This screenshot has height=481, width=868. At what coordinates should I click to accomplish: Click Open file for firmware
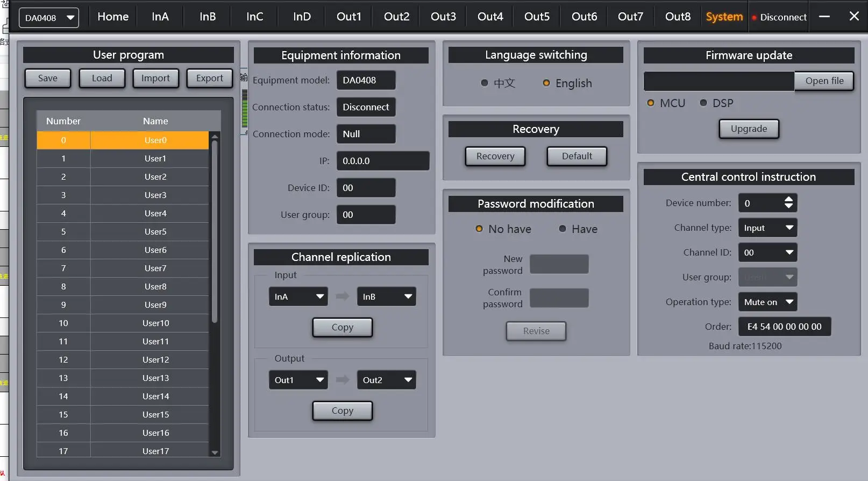[x=824, y=81]
